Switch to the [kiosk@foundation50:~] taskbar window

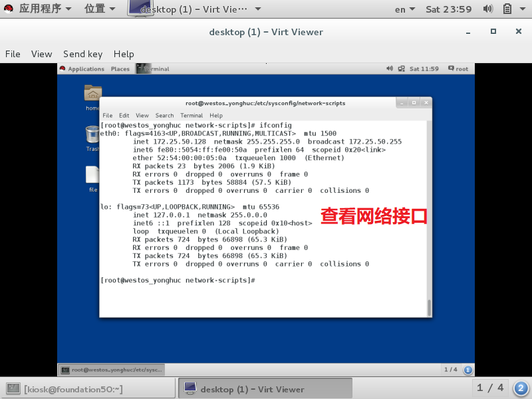point(88,389)
